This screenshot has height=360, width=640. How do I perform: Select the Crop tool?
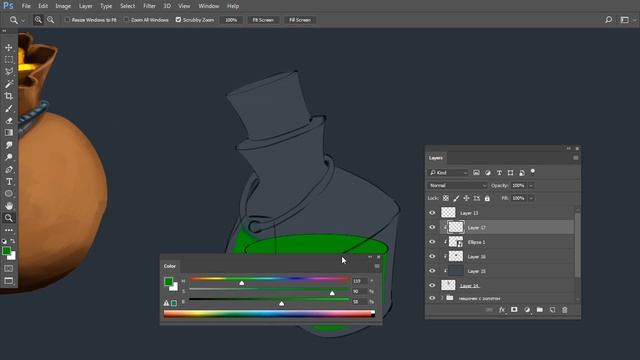[x=9, y=96]
